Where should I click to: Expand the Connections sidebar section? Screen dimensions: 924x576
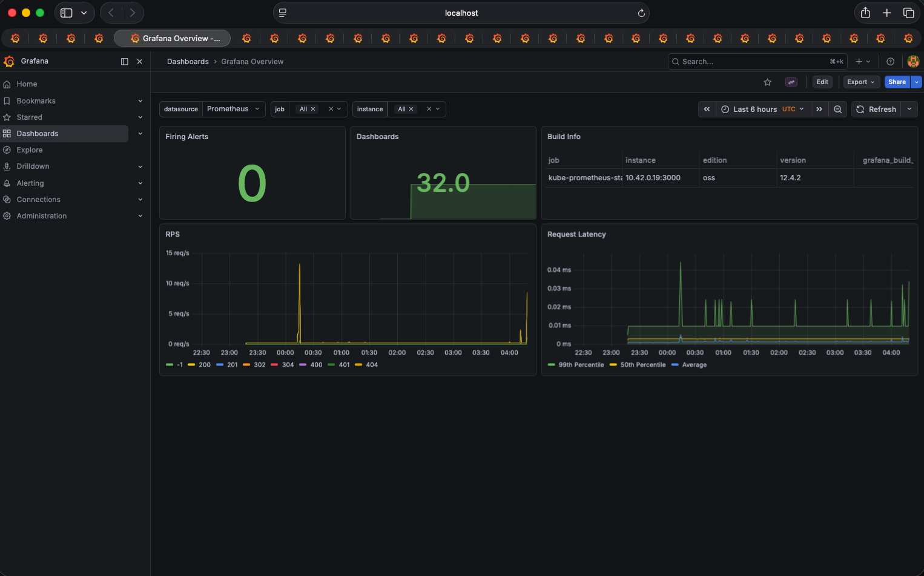click(x=140, y=200)
